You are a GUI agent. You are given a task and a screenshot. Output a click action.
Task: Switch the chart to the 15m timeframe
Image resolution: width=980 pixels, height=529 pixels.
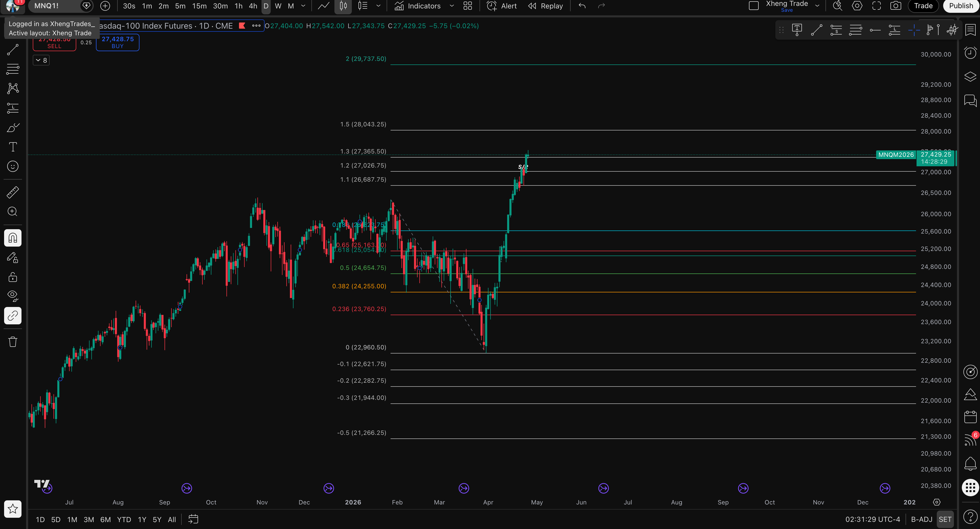(199, 6)
